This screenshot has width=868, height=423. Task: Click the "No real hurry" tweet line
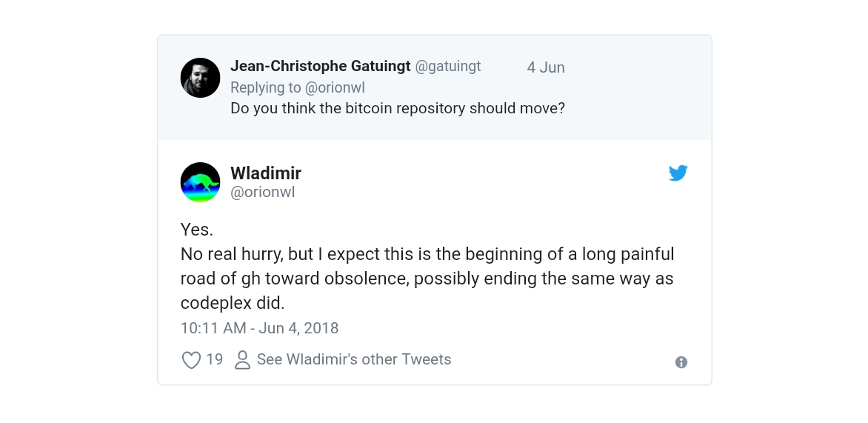tap(427, 254)
